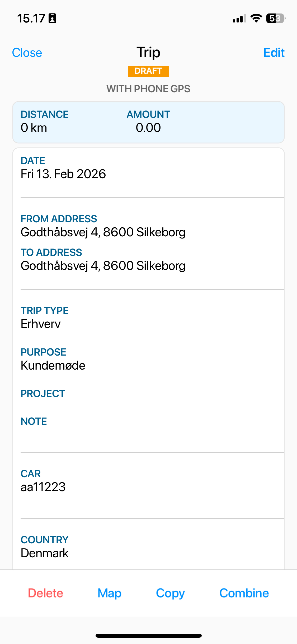Delete this trip
Viewport: 297px width, 644px height.
coord(45,593)
